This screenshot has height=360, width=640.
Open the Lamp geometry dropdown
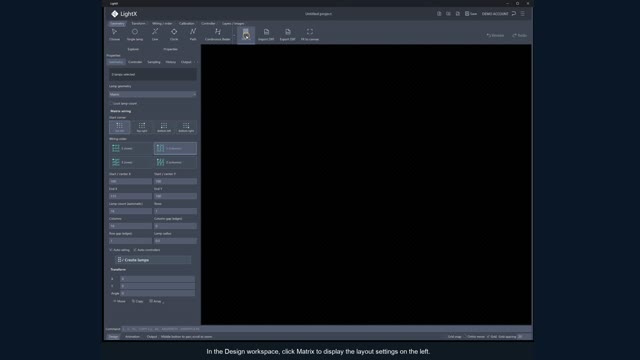[153, 94]
